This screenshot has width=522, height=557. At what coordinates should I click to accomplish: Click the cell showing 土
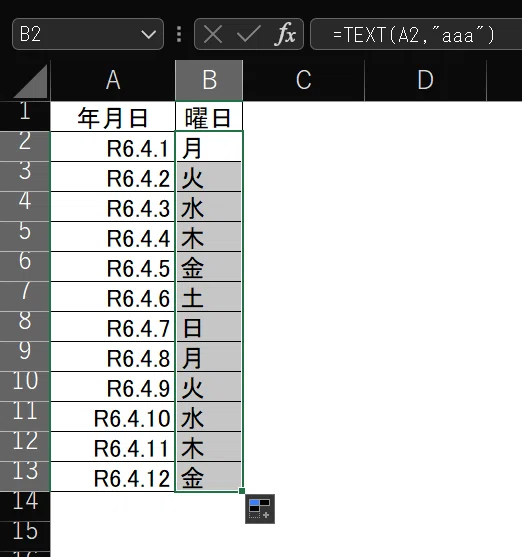(209, 297)
